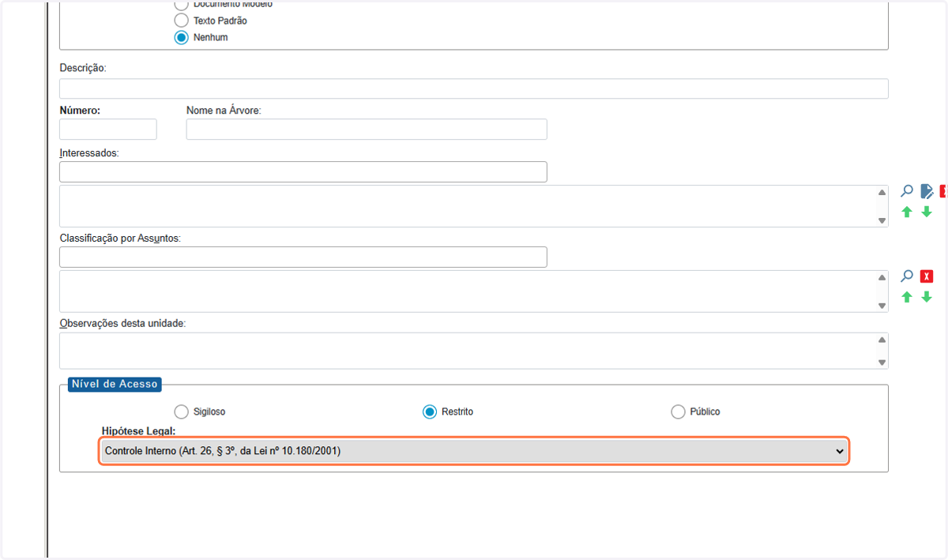Click the Número input field

108,130
